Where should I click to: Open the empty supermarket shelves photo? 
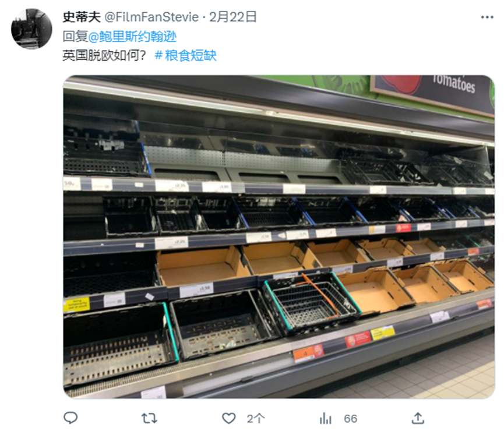click(279, 237)
